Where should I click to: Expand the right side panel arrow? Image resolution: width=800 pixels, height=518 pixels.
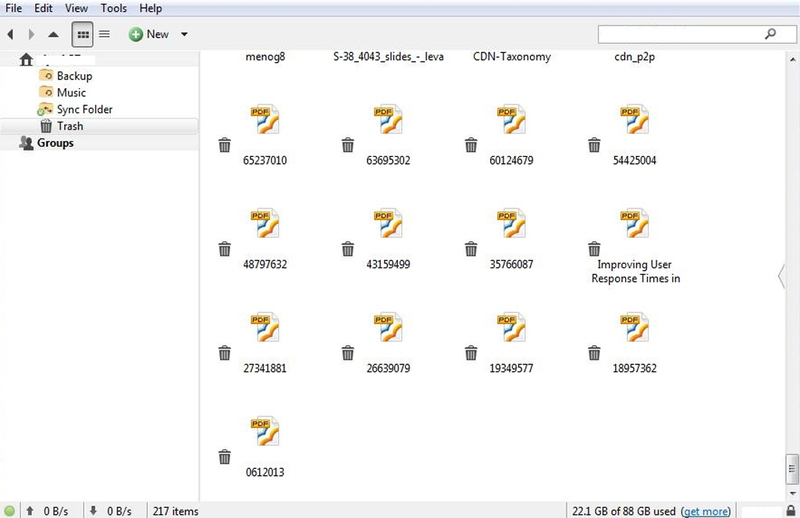[x=782, y=276]
